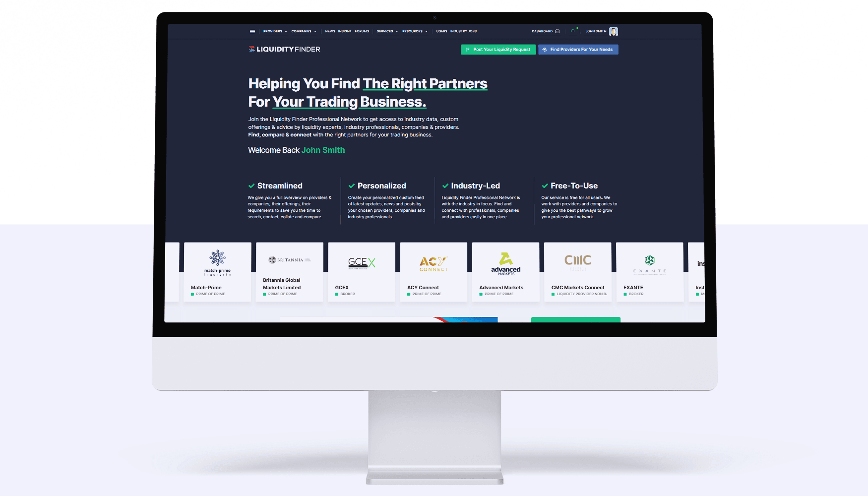Expand the Providers dropdown menu
The width and height of the screenshot is (868, 496).
tap(275, 31)
